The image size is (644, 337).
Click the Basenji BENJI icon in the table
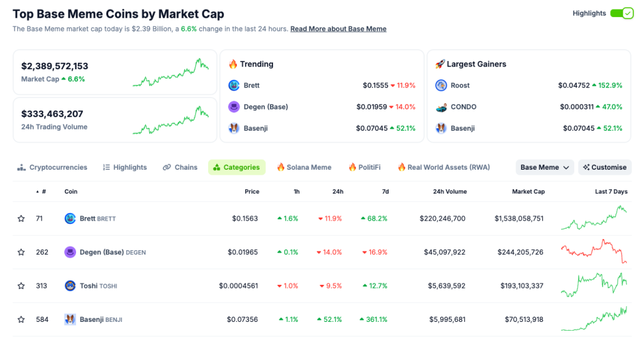click(70, 319)
